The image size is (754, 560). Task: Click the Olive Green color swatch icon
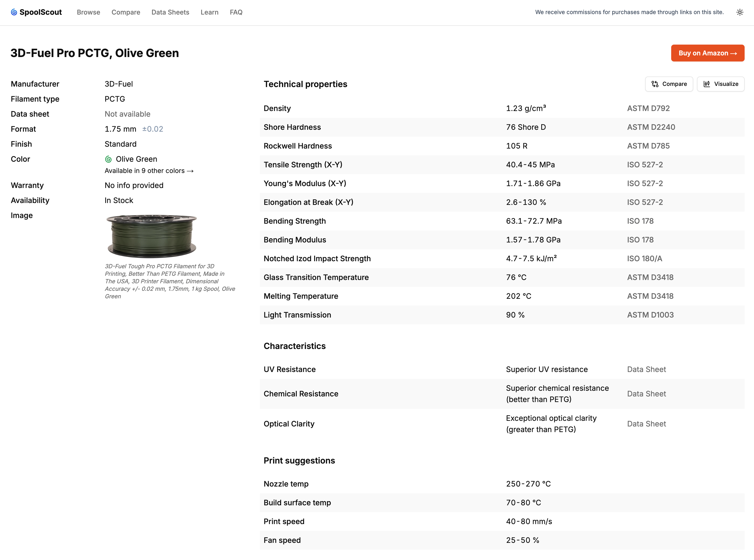[108, 159]
